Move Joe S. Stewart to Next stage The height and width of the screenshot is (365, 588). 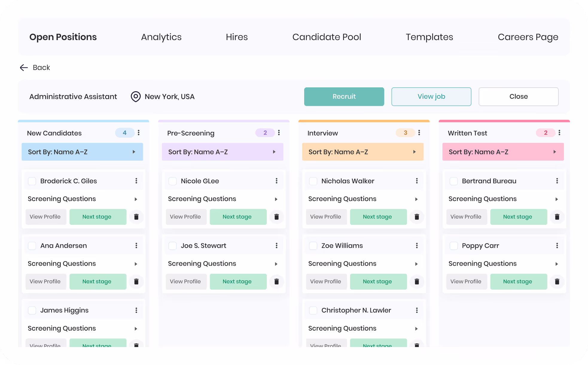tap(238, 282)
